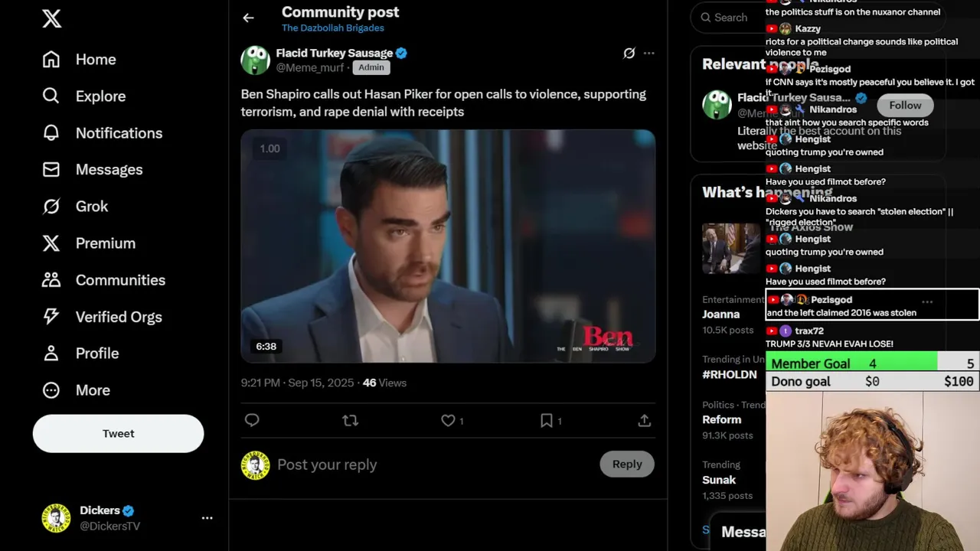The width and height of the screenshot is (980, 551).
Task: Click the Home house icon
Action: click(x=51, y=60)
